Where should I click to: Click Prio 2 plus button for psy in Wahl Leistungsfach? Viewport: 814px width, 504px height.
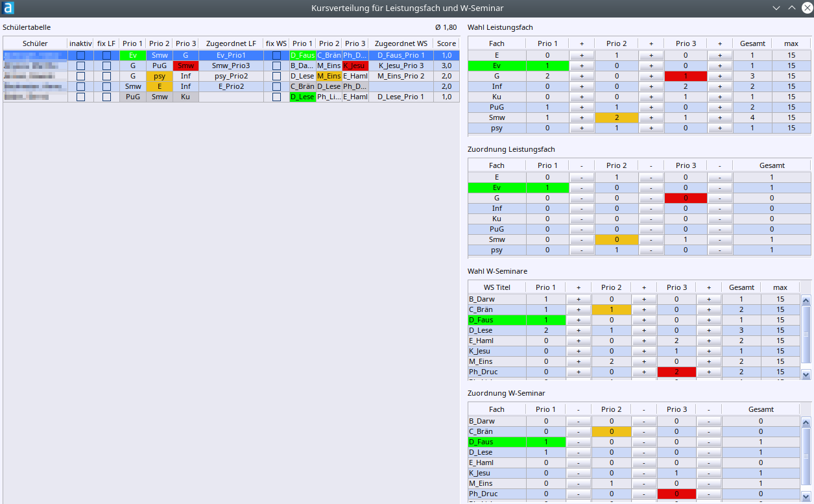[651, 128]
